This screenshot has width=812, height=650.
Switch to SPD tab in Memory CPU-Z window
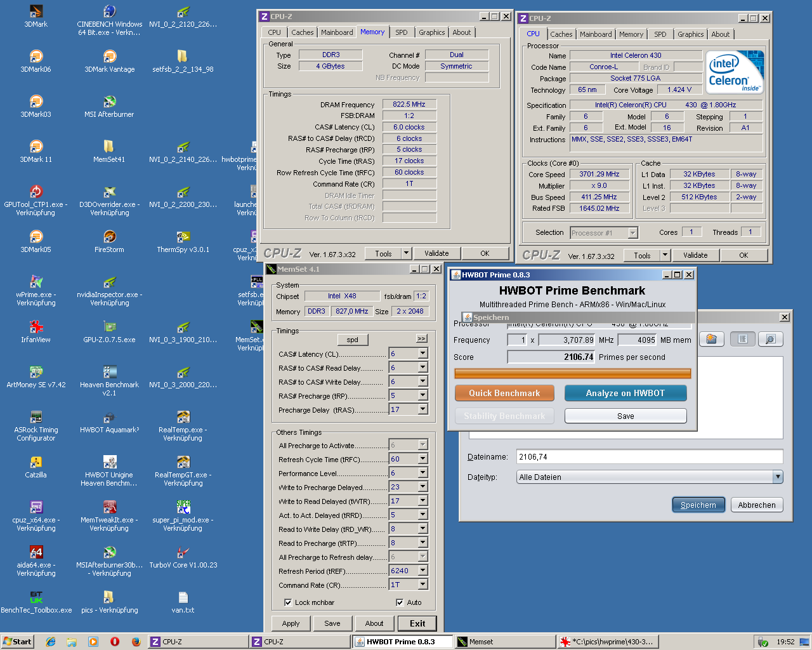click(402, 32)
